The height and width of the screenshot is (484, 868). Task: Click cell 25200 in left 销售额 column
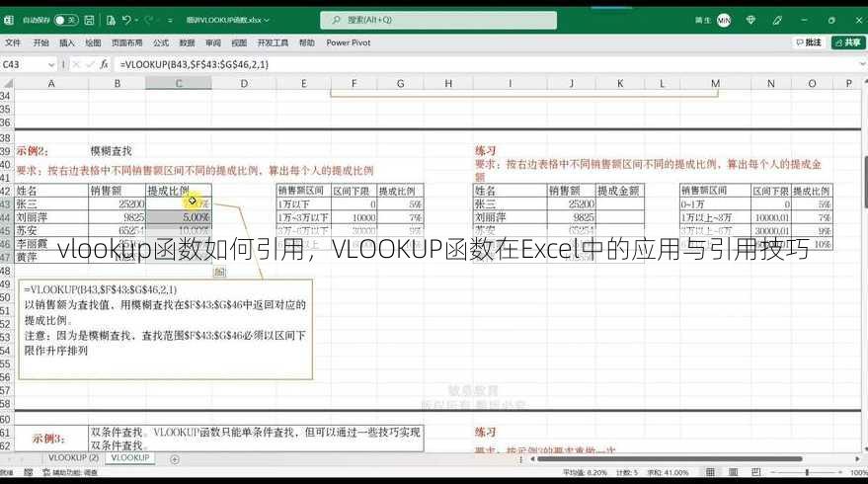pos(117,203)
